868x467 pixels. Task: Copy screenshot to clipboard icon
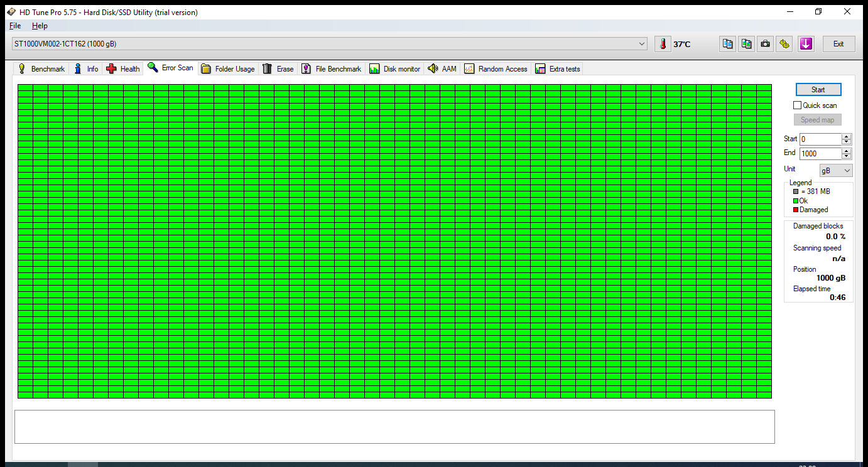(746, 44)
